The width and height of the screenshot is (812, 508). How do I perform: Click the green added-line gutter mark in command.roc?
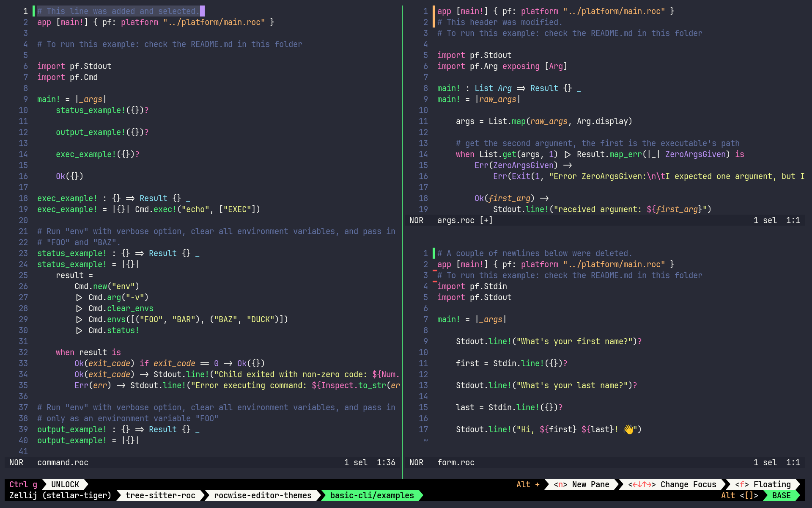[x=34, y=11]
